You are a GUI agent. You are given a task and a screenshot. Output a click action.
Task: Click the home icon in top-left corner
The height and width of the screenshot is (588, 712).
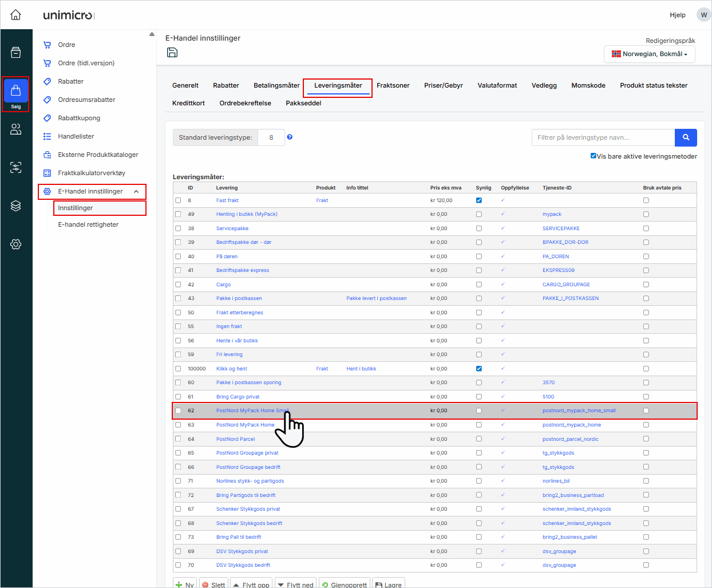pos(16,15)
